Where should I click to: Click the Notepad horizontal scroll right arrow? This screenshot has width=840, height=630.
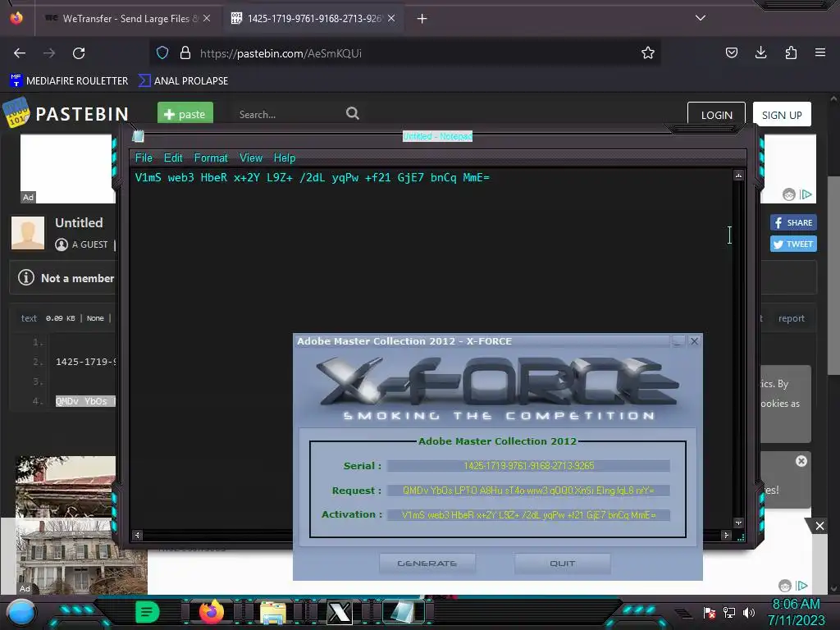[727, 535]
